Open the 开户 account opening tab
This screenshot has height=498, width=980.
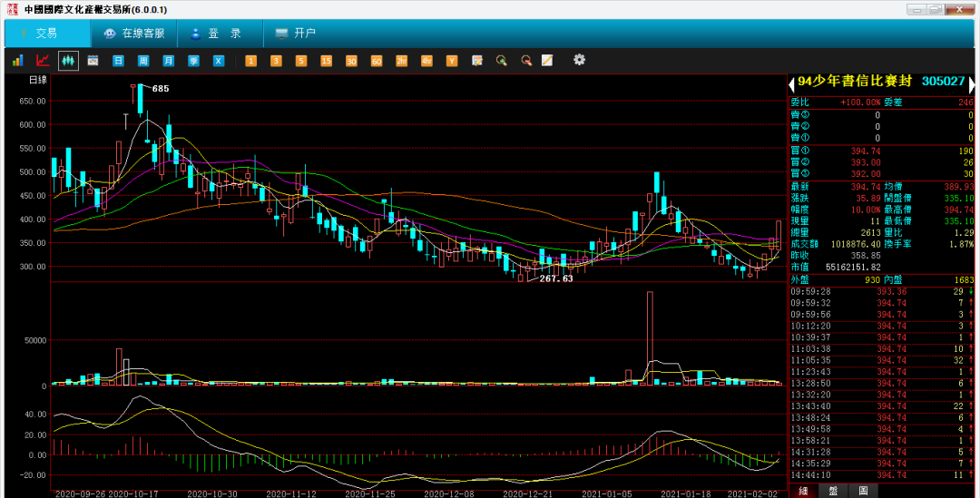point(298,34)
